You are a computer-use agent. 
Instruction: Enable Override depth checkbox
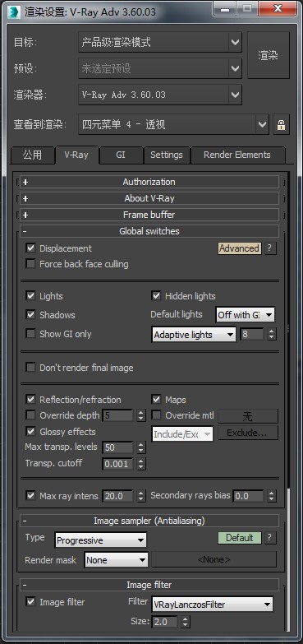[30, 415]
